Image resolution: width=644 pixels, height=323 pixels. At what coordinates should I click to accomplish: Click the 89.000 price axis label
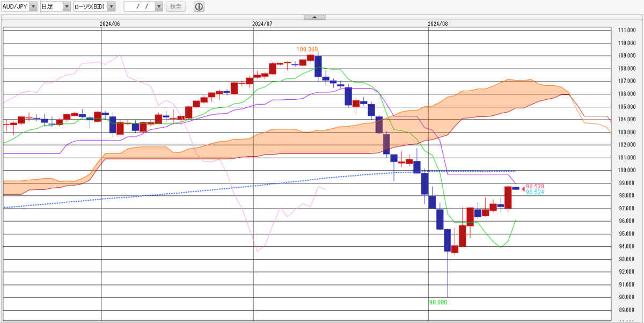pos(627,310)
